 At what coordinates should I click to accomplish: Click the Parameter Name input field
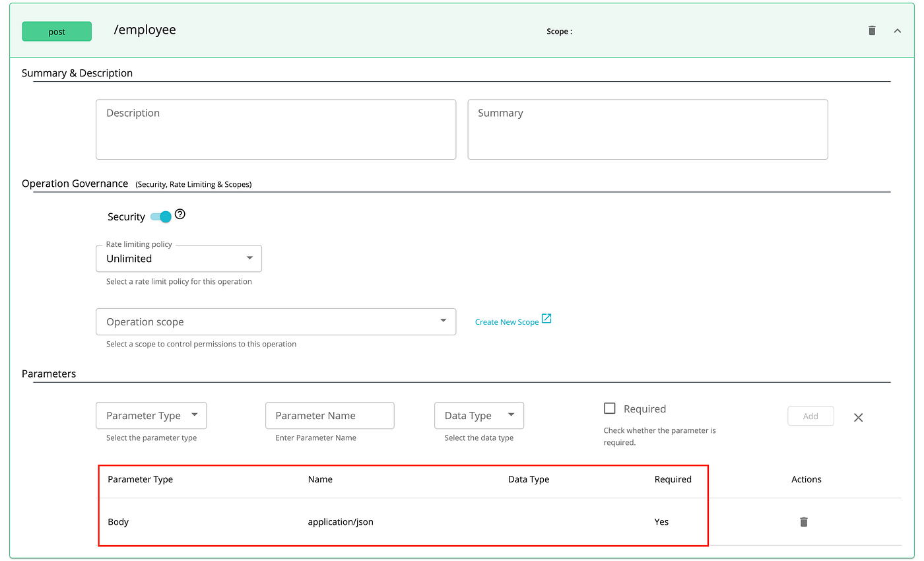(329, 415)
